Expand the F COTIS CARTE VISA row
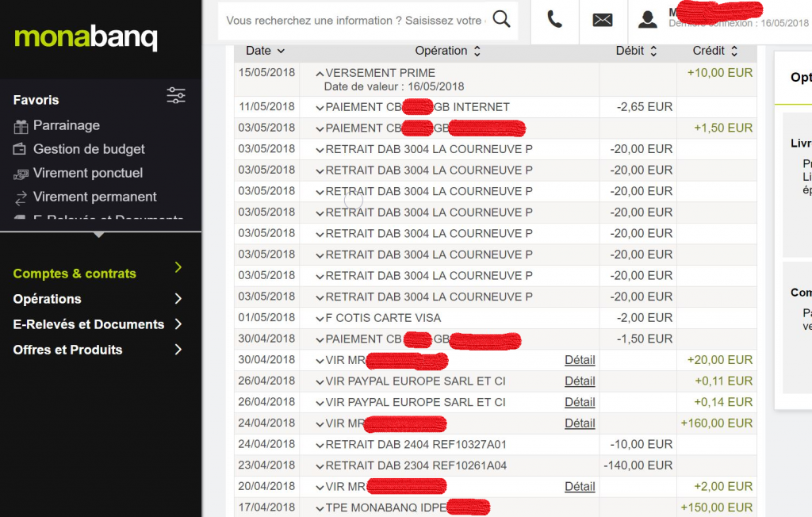 (x=320, y=319)
